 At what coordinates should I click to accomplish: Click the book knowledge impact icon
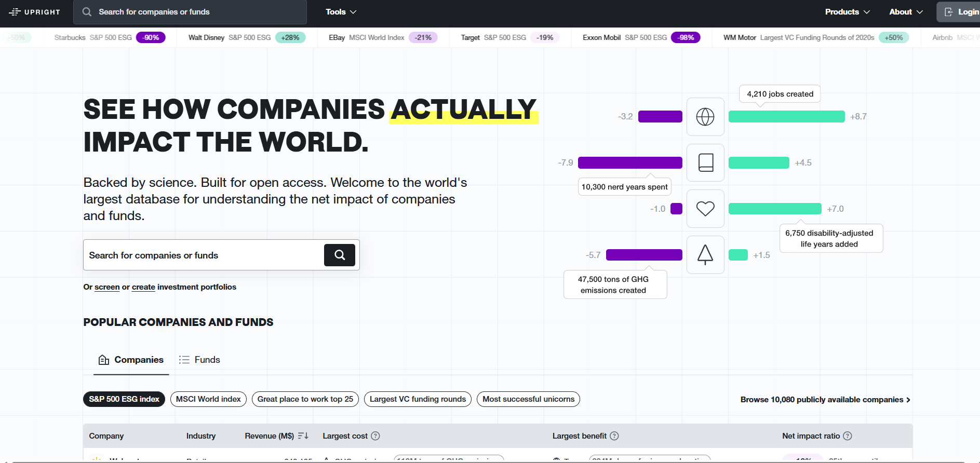[705, 162]
